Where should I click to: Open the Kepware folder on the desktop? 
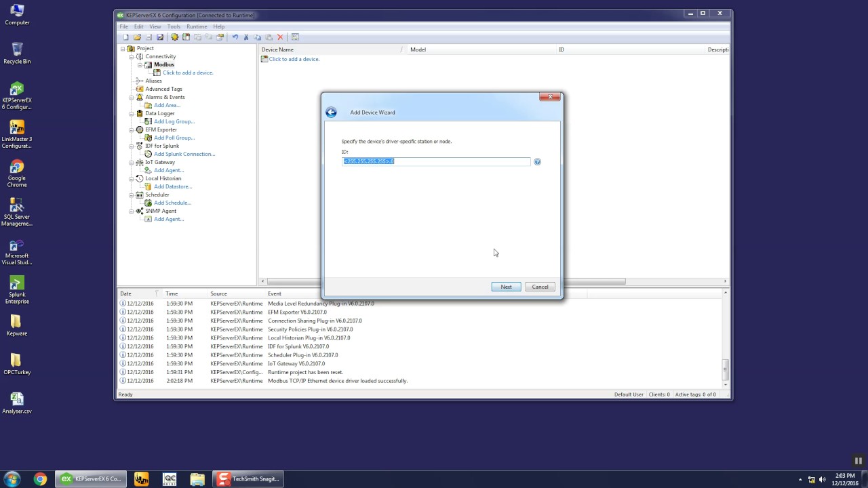tap(17, 325)
